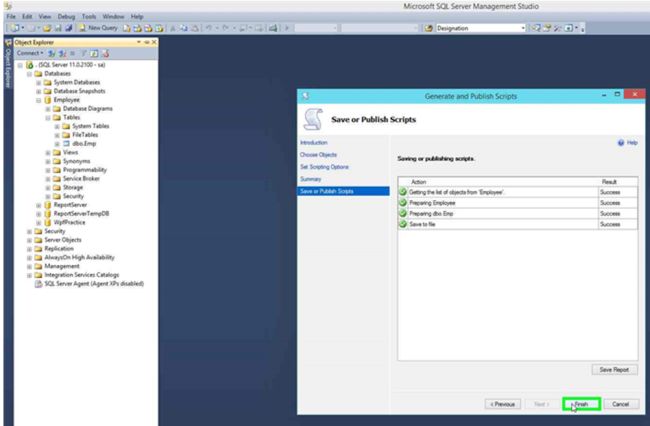The image size is (650, 426).
Task: Open the Connect dropdown in Object Explorer
Action: (x=30, y=53)
